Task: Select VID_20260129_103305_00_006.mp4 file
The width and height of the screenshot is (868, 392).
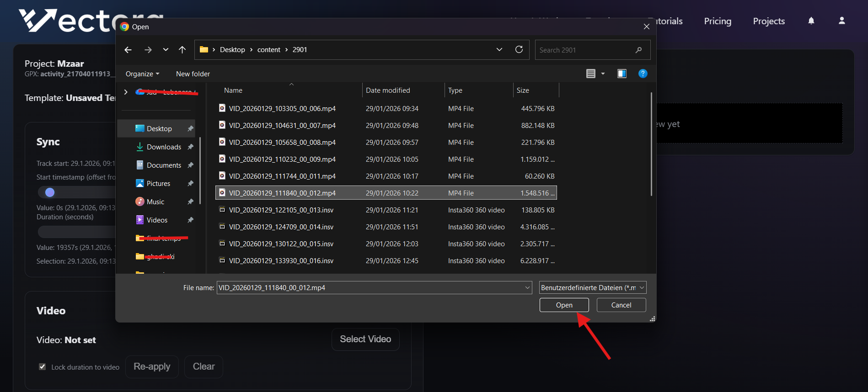Action: coord(386,109)
